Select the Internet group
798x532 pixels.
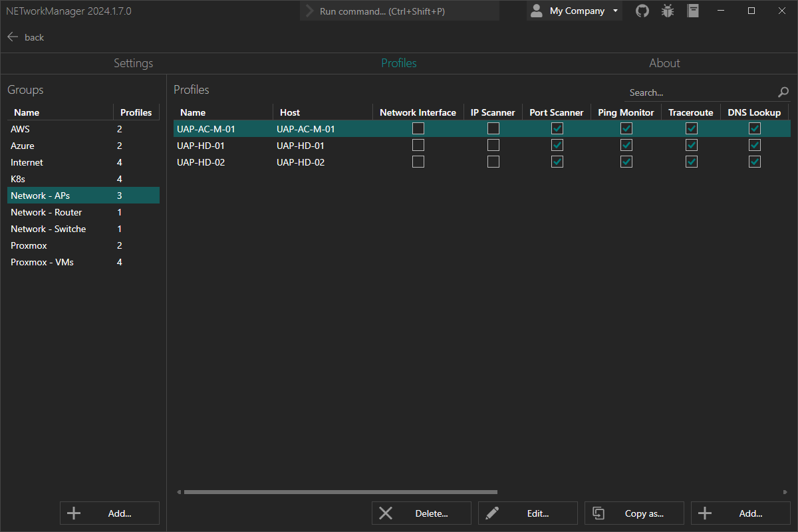[x=83, y=162]
